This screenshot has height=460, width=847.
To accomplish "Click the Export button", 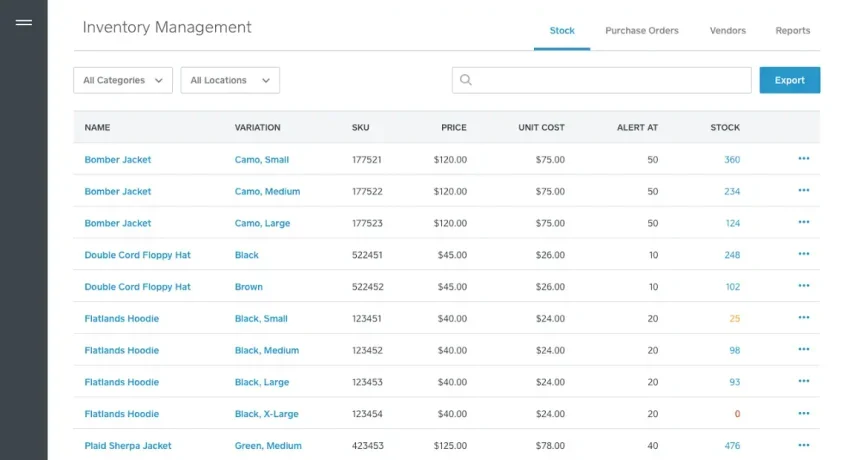I will tap(790, 80).
